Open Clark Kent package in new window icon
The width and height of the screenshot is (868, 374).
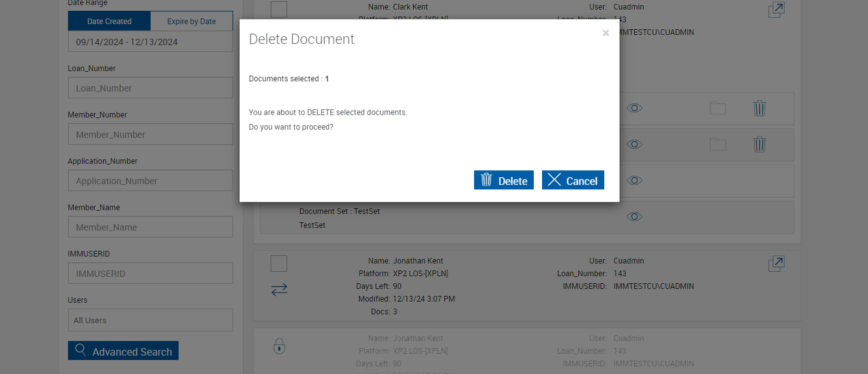776,10
